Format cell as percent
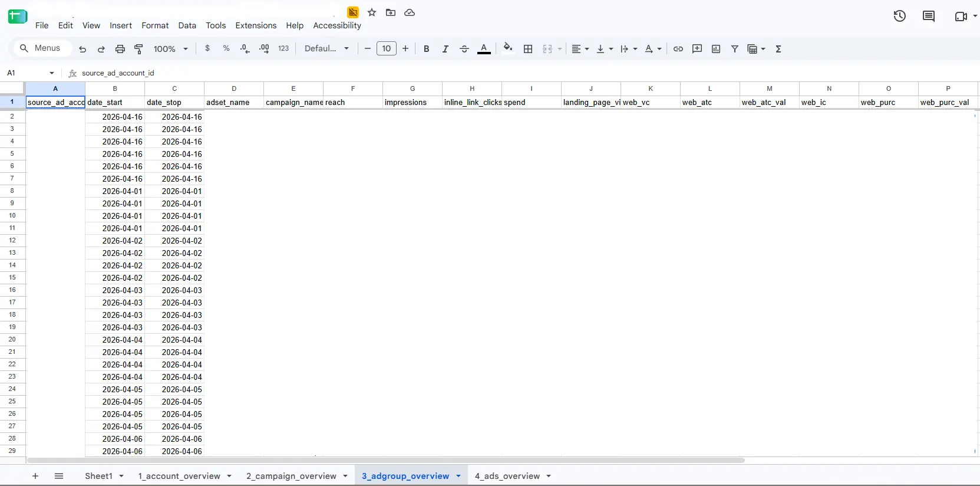The image size is (980, 486). point(226,48)
